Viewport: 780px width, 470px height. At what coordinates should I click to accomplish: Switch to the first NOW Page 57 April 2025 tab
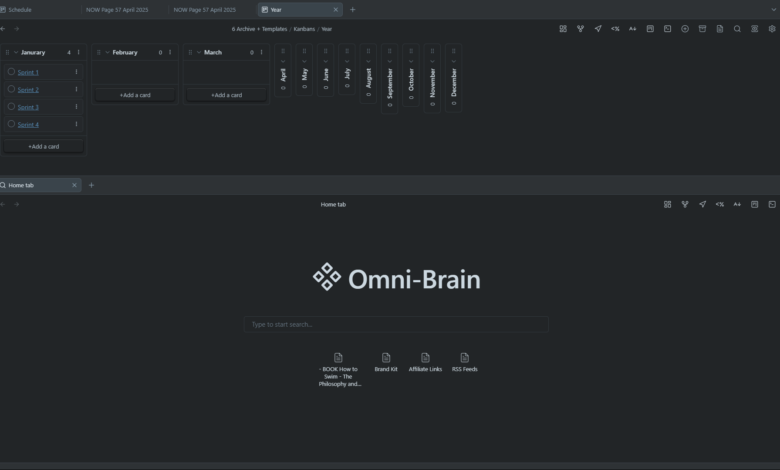point(117,9)
